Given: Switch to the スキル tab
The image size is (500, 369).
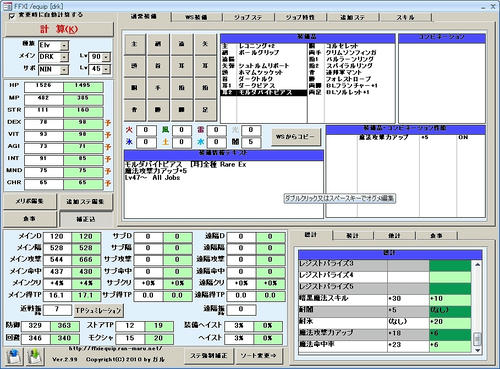Looking at the screenshot, I should click(406, 17).
